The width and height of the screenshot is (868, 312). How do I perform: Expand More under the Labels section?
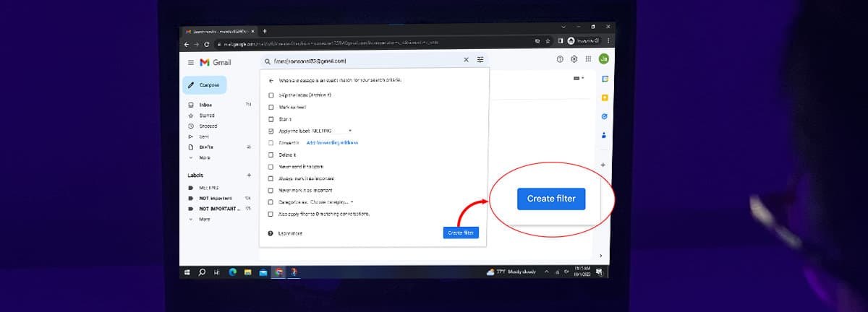[x=204, y=219]
